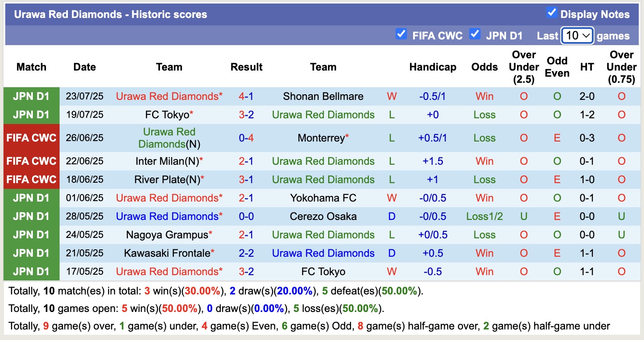The image size is (644, 340).
Task: Click the JPN D1 badge for the 19/07/25 FC Tokyo game
Action: (x=31, y=114)
